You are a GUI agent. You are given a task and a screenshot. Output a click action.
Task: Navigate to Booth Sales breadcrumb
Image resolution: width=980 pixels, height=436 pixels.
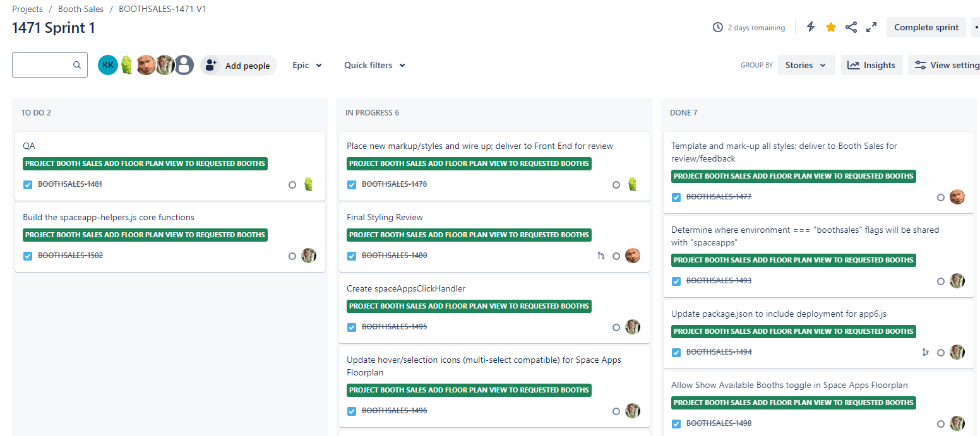pos(81,9)
